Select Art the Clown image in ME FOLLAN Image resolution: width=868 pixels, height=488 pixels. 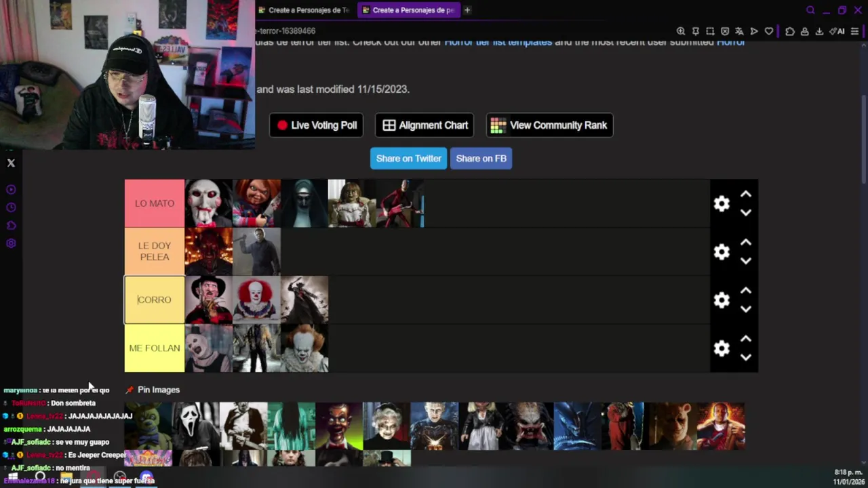tap(209, 348)
